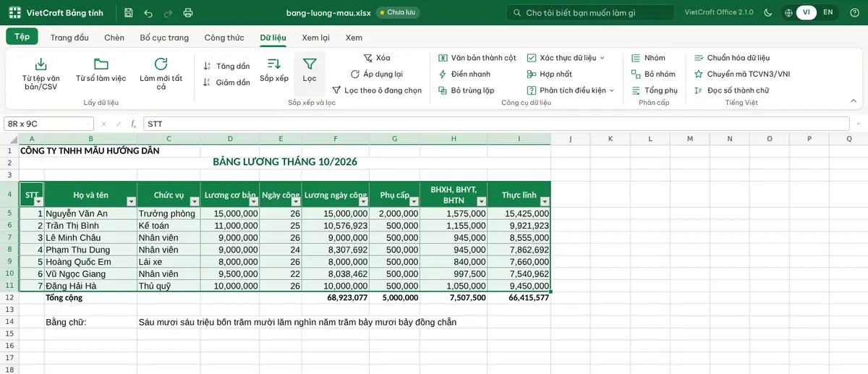Click Chuẩn hóa dữ liệu
The width and height of the screenshot is (868, 374).
tap(731, 58)
